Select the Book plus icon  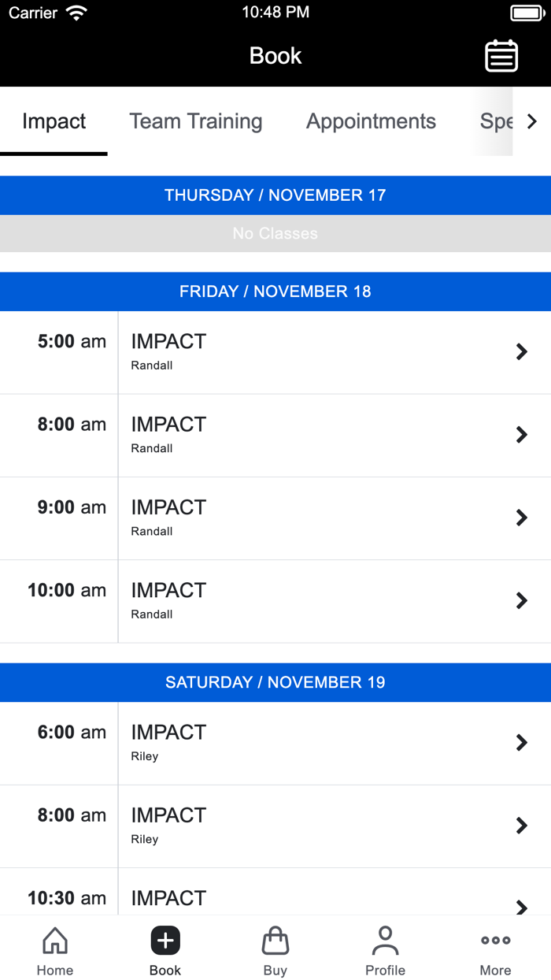coord(165,941)
